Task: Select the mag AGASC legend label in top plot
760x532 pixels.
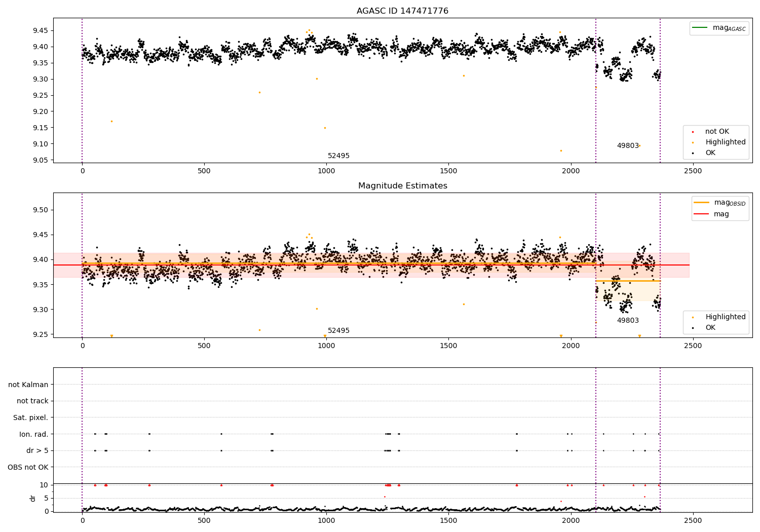Action: tap(729, 28)
